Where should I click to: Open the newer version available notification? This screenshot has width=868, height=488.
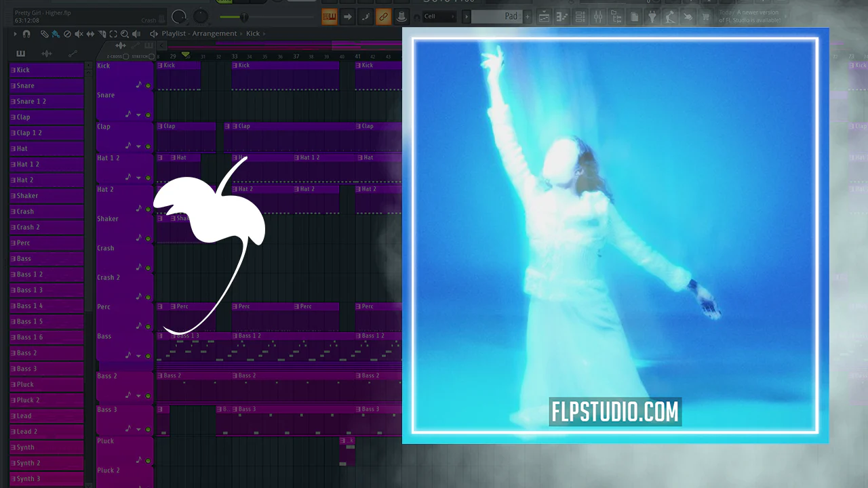749,16
